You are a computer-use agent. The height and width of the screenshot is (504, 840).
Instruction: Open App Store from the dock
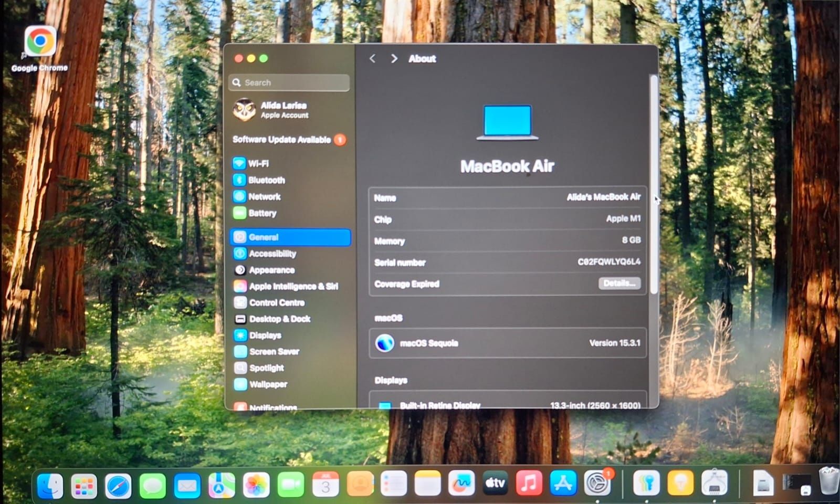563,482
